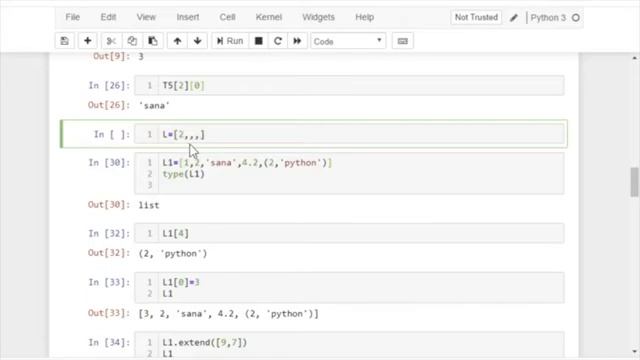The image size is (640, 360).
Task: Interrupt the kernel with stop icon
Action: pos(258,41)
